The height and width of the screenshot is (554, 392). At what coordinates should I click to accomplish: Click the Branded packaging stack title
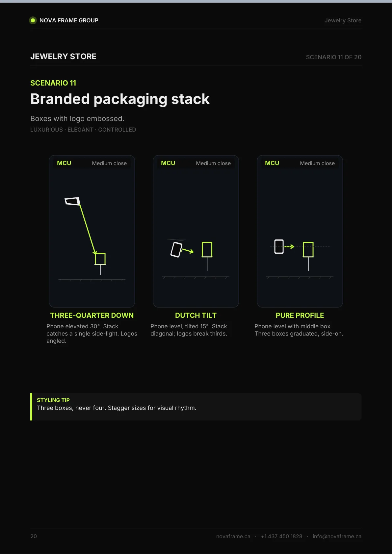(x=120, y=99)
